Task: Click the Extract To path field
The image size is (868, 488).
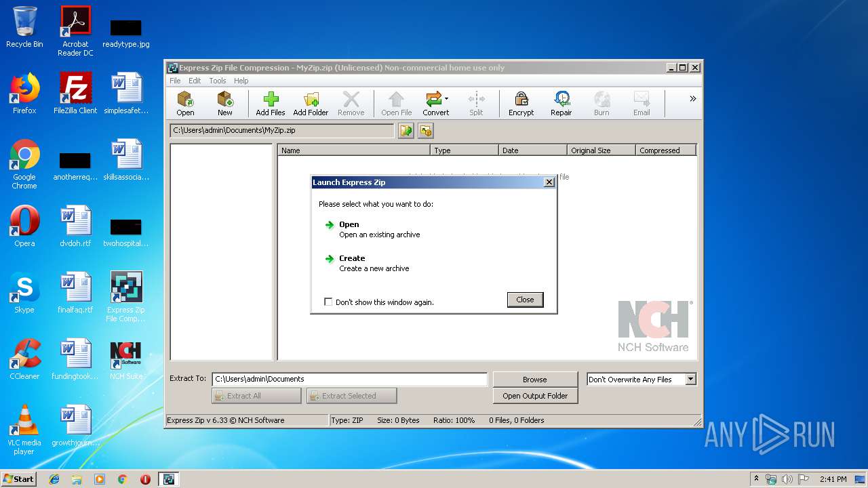Action: tap(349, 380)
